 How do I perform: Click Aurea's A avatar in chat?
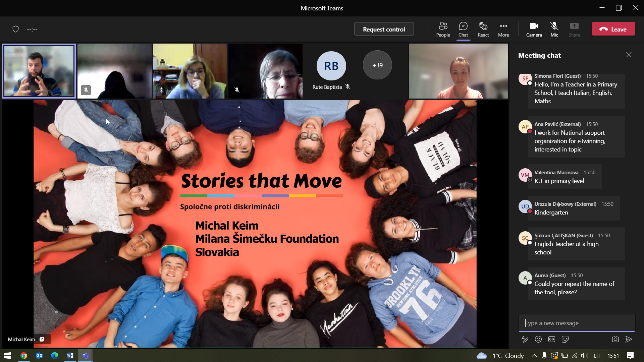(525, 278)
